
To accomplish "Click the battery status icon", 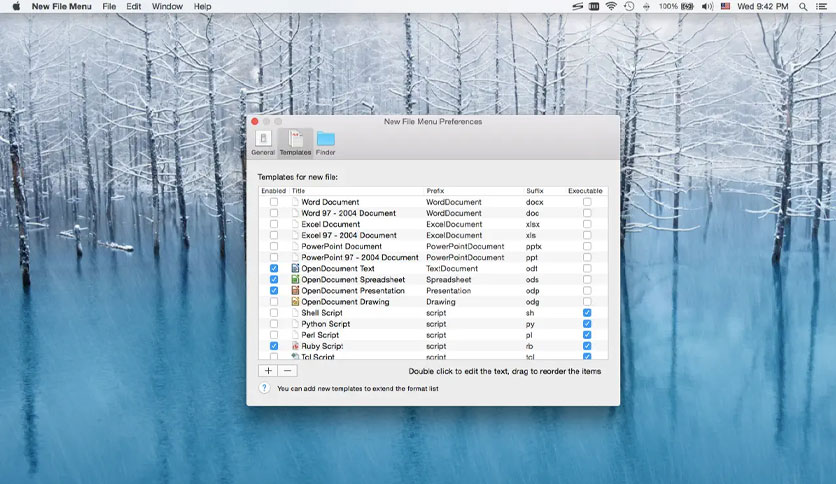I will click(687, 6).
